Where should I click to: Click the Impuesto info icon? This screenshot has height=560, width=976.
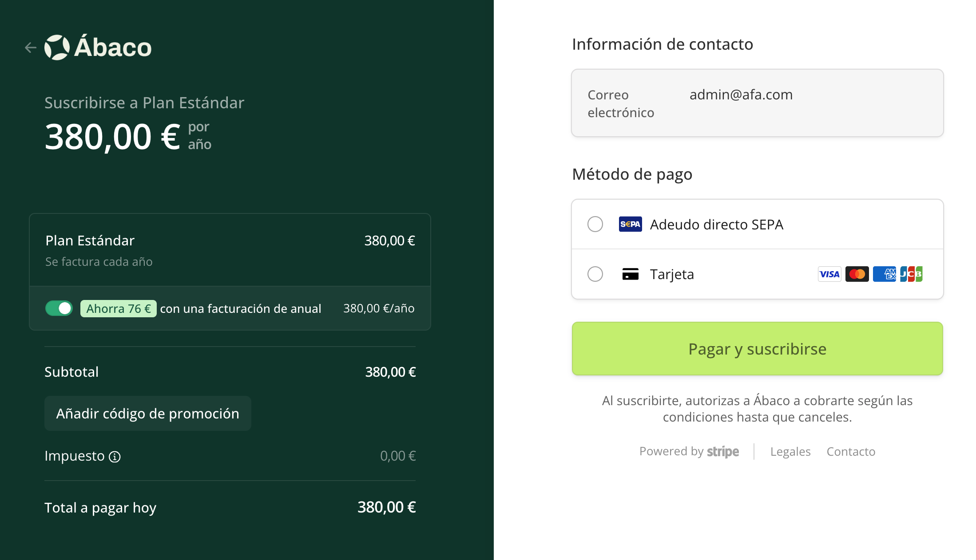point(115,457)
